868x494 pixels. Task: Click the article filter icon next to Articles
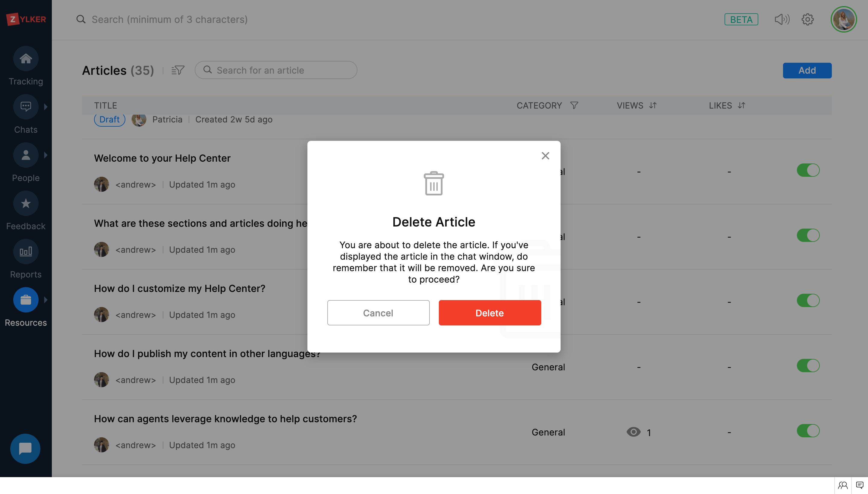pyautogui.click(x=178, y=70)
